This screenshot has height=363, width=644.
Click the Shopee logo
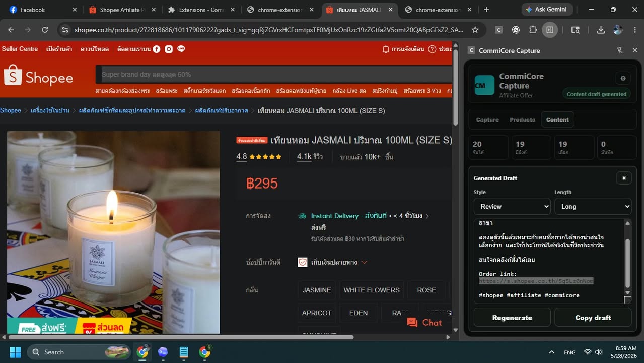coord(38,75)
